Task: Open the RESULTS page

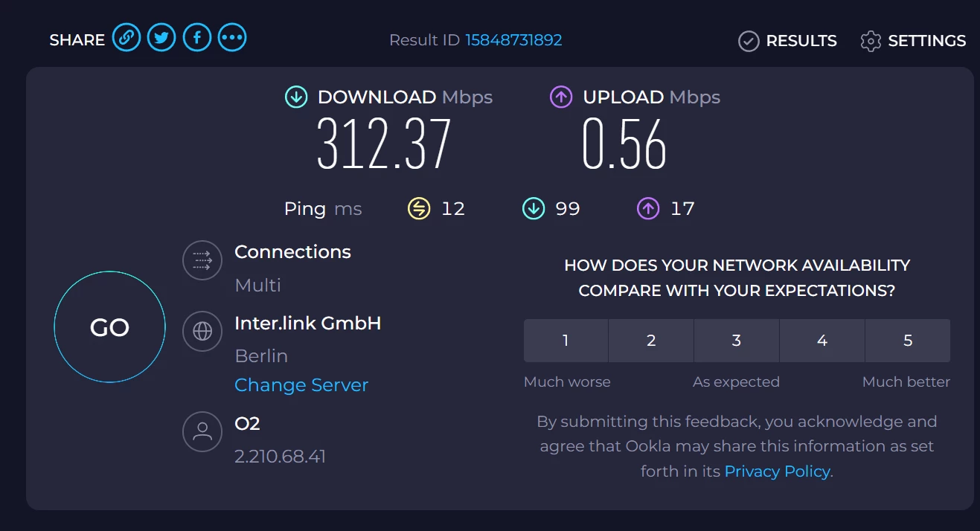Action: [787, 41]
